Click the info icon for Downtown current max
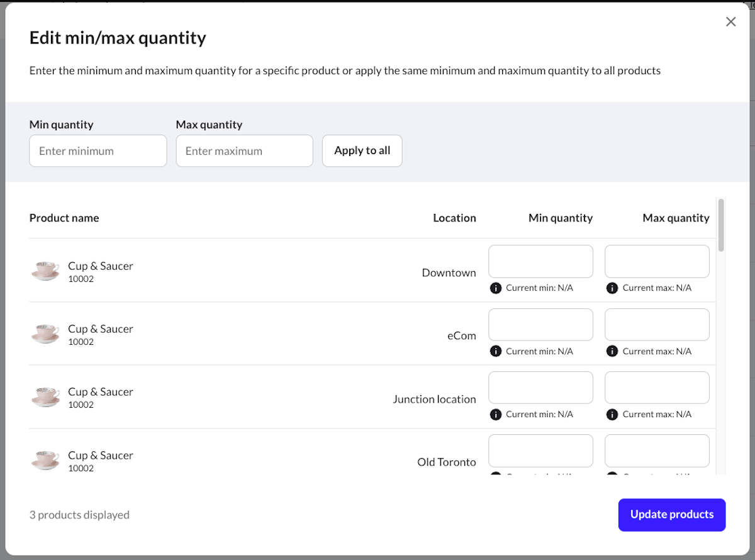 612,288
